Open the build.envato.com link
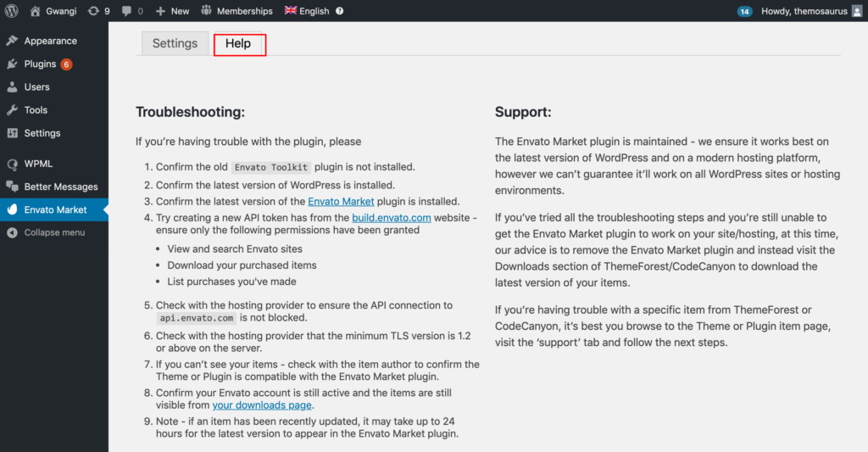The height and width of the screenshot is (452, 868). [392, 218]
